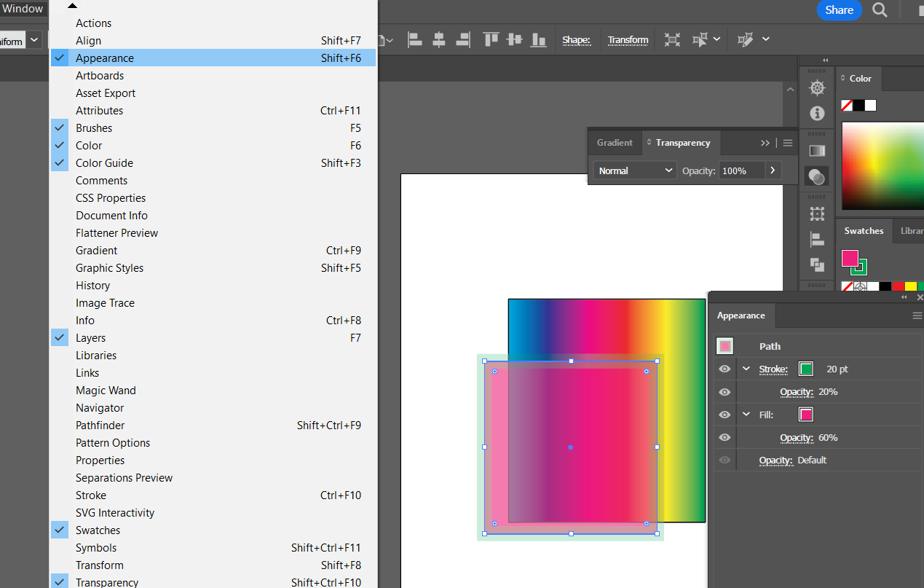Open the Info panel icon in dock

point(817,114)
